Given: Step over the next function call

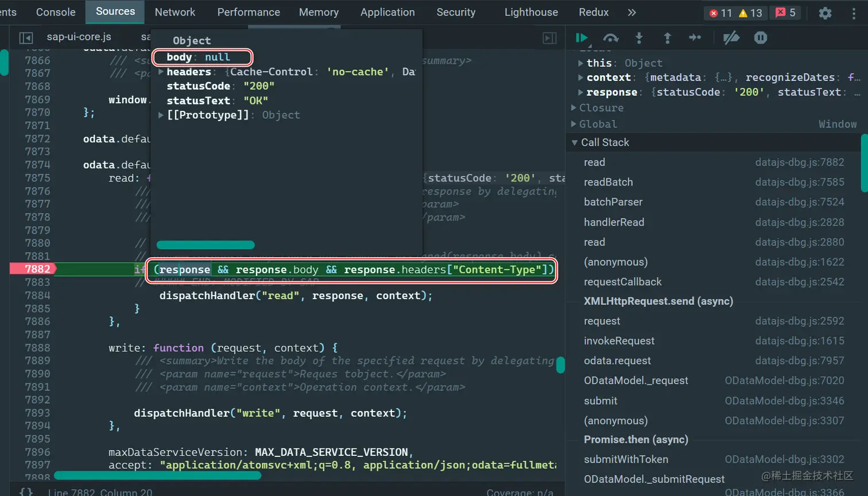Looking at the screenshot, I should point(611,38).
